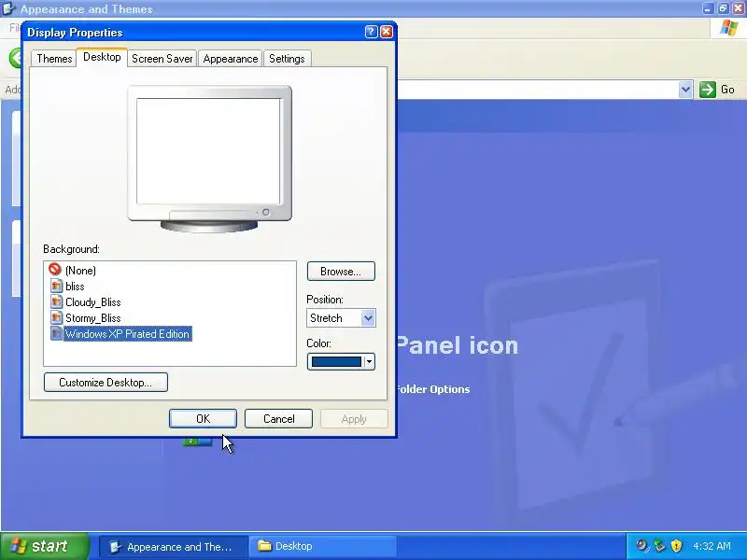Choose Cloudy_Bliss background
Screen dimensions: 747x560
click(92, 302)
